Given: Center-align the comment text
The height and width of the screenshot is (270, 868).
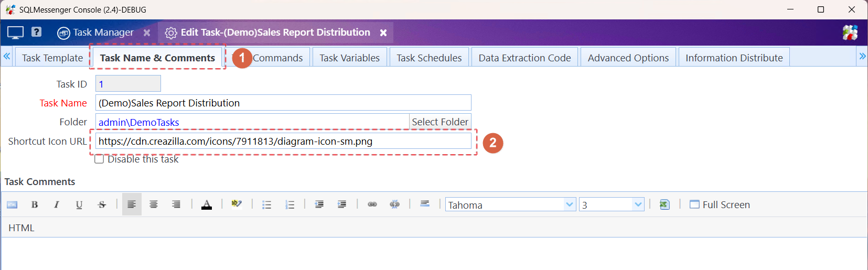Looking at the screenshot, I should point(154,204).
